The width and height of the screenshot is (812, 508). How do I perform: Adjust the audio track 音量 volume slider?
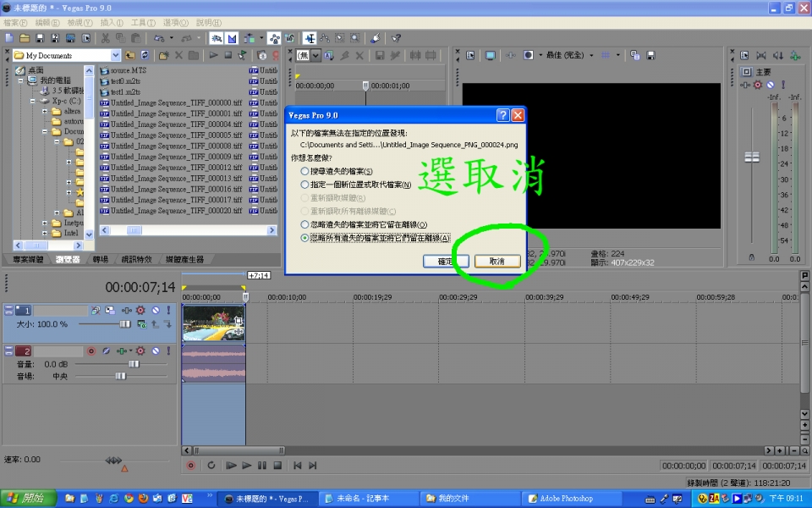click(x=133, y=364)
